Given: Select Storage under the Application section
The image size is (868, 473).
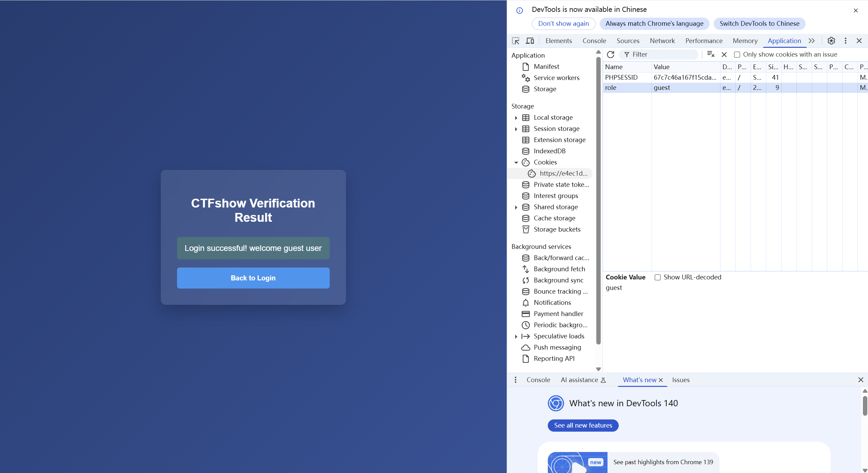Looking at the screenshot, I should point(545,89).
